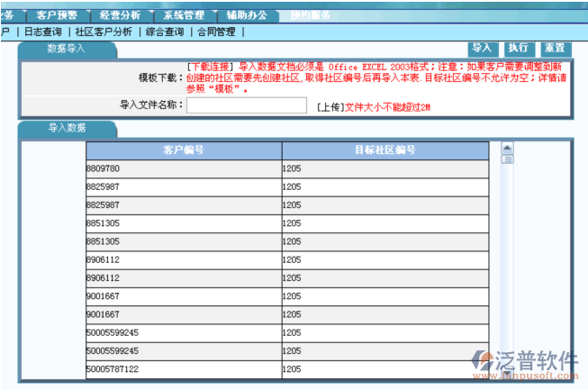Switch to the 经营分析 tab

[x=120, y=15]
